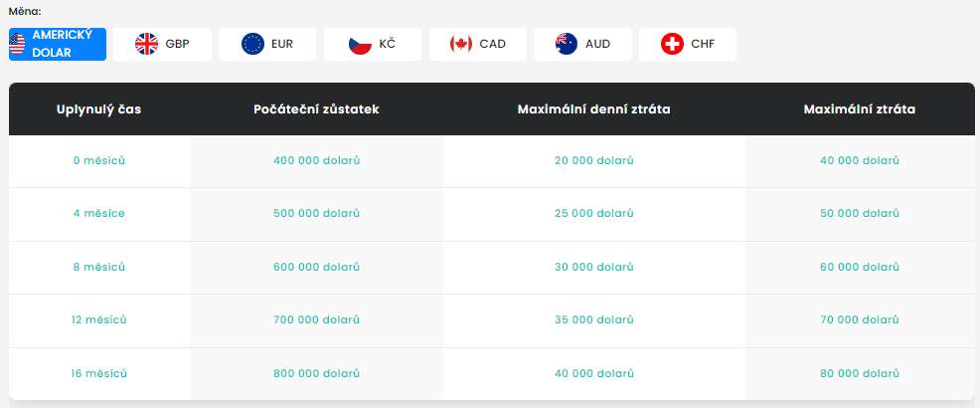Click the Canadian flag icon

click(460, 44)
